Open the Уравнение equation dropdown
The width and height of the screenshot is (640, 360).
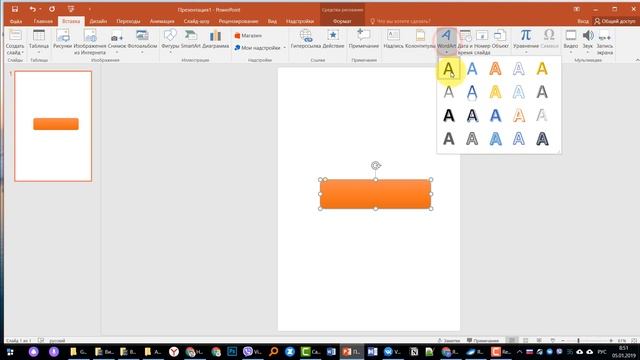tap(526, 42)
